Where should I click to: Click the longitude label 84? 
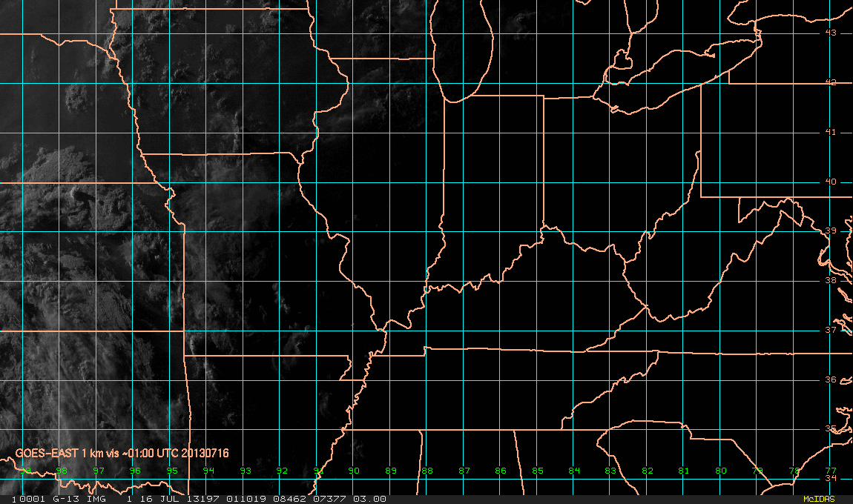tap(574, 471)
